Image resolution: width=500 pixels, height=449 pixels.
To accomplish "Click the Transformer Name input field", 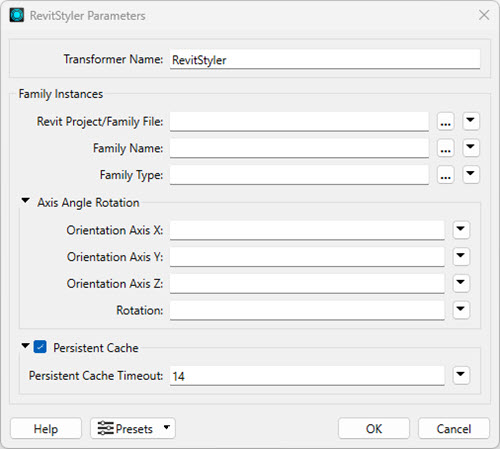I will click(325, 59).
